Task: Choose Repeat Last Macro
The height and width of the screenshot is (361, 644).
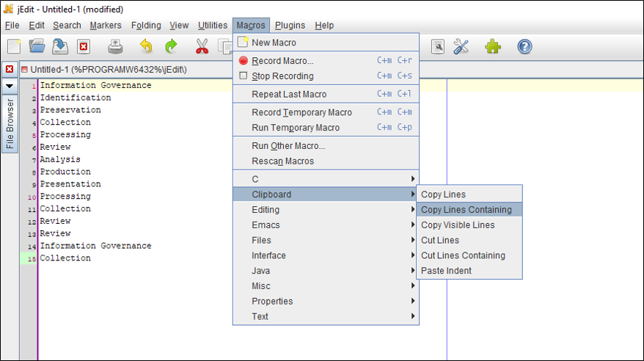Action: [x=326, y=94]
